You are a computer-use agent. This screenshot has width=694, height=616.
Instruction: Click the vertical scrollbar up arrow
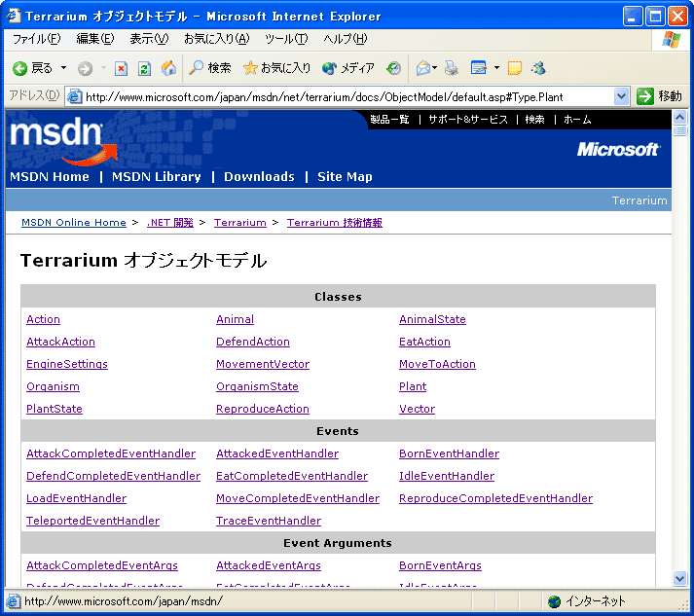[679, 118]
